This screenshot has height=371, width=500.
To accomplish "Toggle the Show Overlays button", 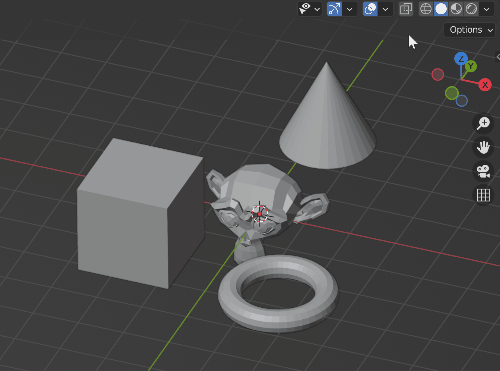I will click(370, 9).
